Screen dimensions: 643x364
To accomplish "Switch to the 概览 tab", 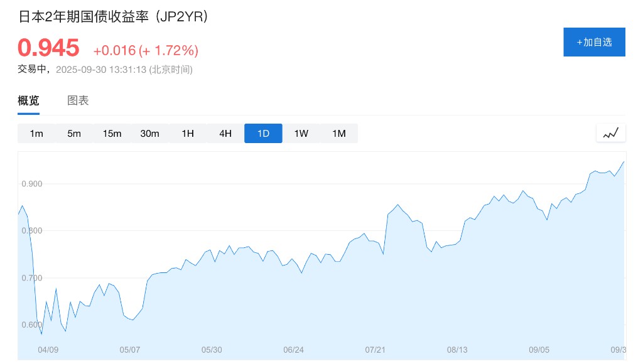I will pyautogui.click(x=28, y=100).
